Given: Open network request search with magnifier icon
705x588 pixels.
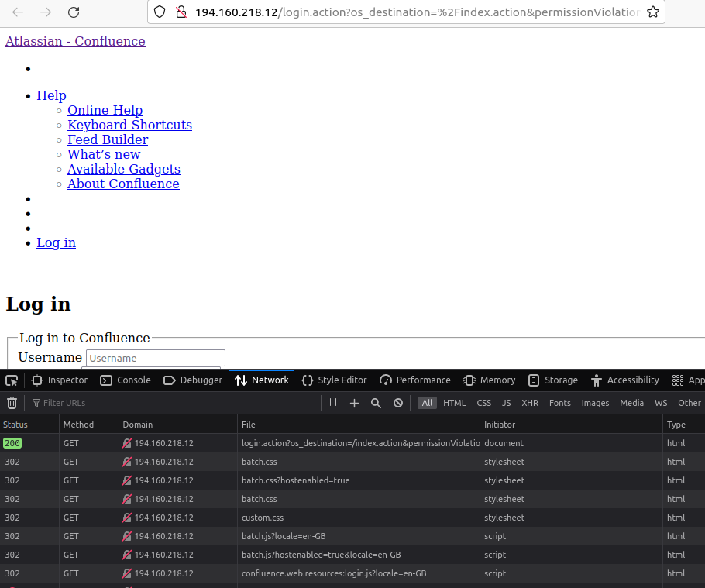Looking at the screenshot, I should point(376,403).
